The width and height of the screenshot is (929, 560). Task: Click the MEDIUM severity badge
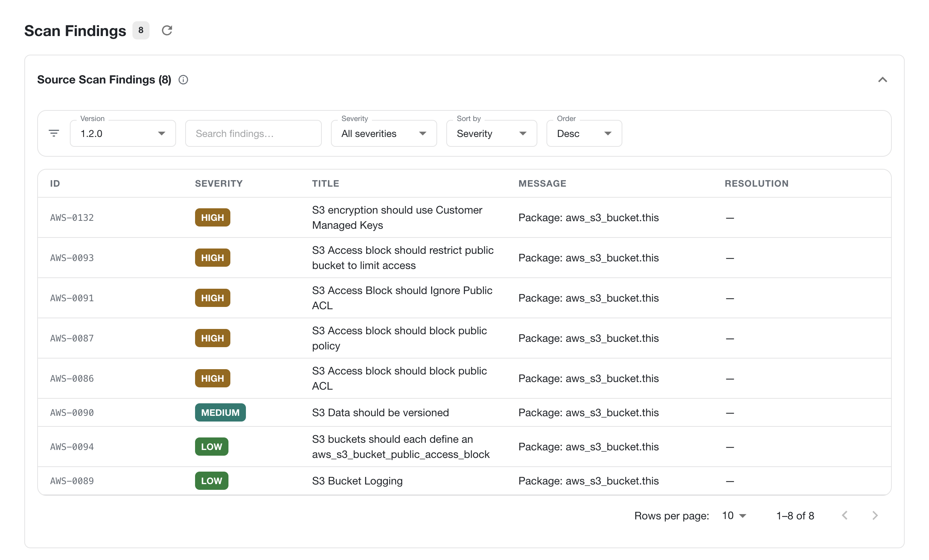coord(220,412)
